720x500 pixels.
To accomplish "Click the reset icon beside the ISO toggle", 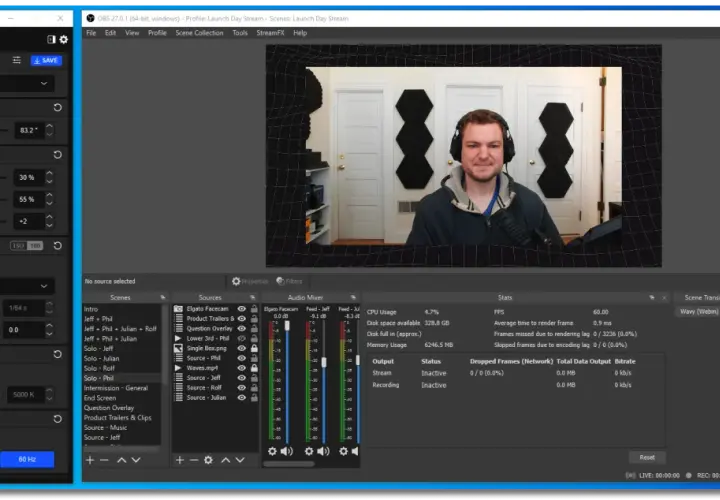I will click(57, 246).
